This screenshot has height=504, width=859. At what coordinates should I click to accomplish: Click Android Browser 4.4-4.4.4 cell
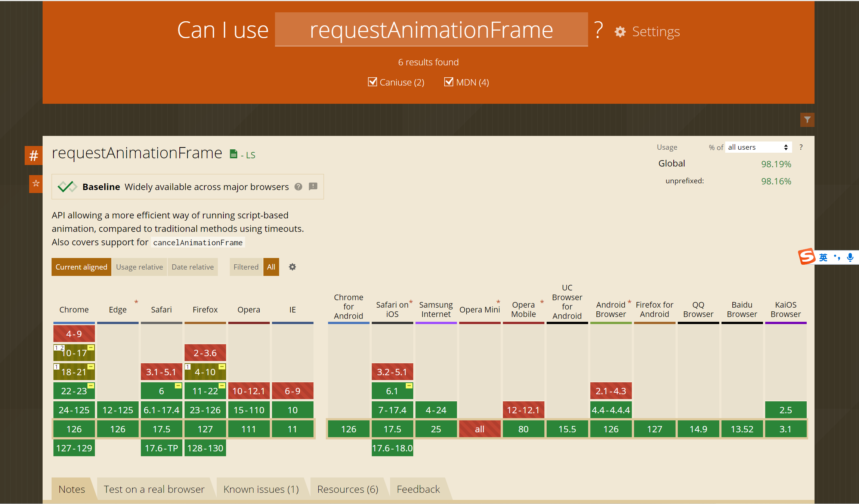(x=611, y=410)
